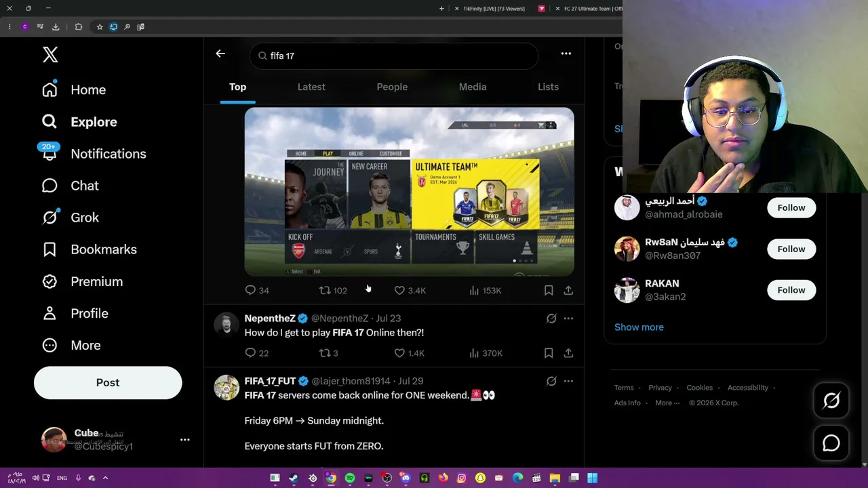Viewport: 868px width, 488px height.
Task: Open Bookmarks in the sidebar
Action: 89,249
